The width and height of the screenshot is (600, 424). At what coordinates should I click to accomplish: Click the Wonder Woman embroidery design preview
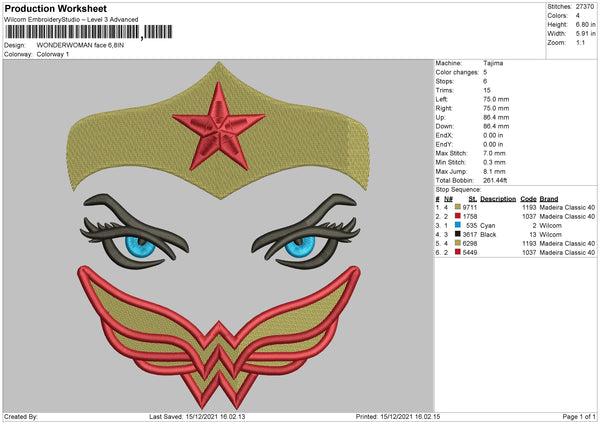tap(218, 235)
